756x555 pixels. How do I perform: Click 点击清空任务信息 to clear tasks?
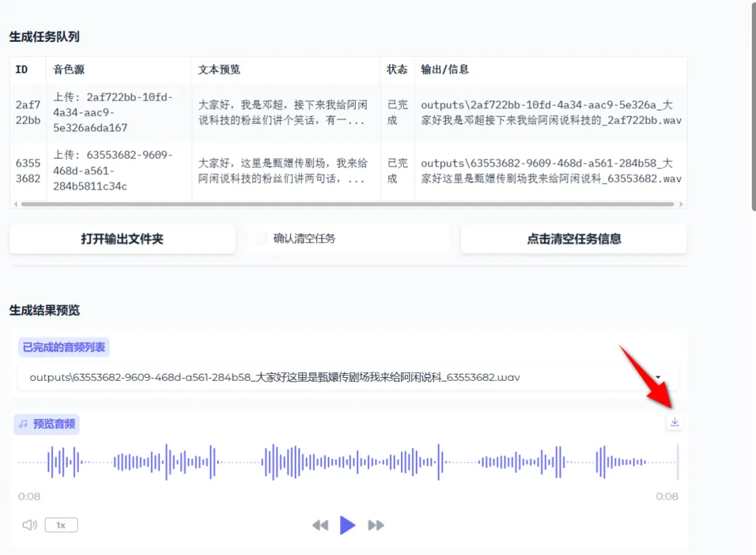(573, 238)
